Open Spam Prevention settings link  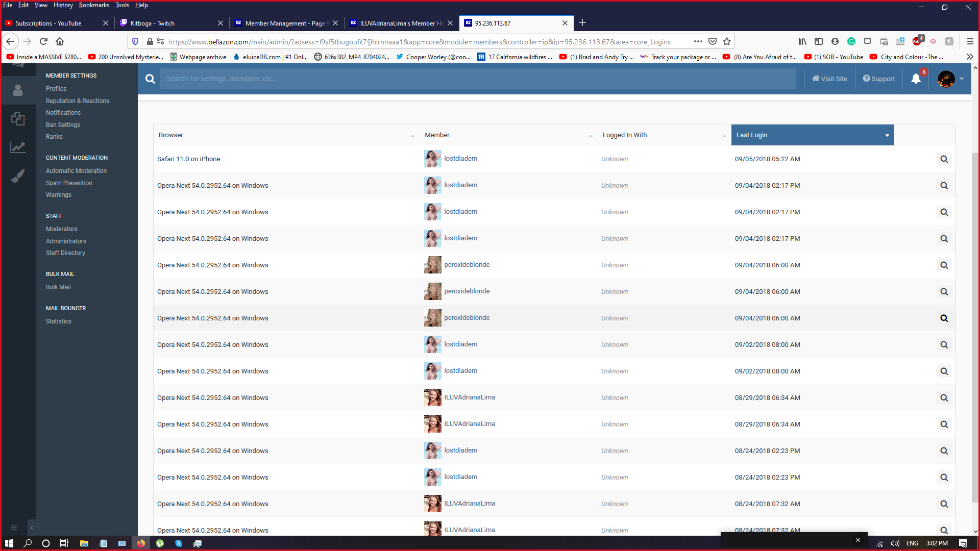click(x=69, y=183)
